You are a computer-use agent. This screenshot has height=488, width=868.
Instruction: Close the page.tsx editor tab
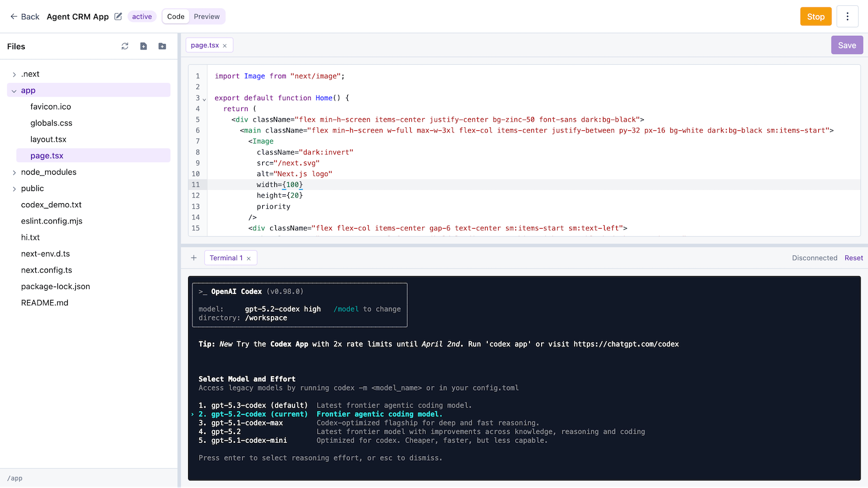click(x=225, y=45)
